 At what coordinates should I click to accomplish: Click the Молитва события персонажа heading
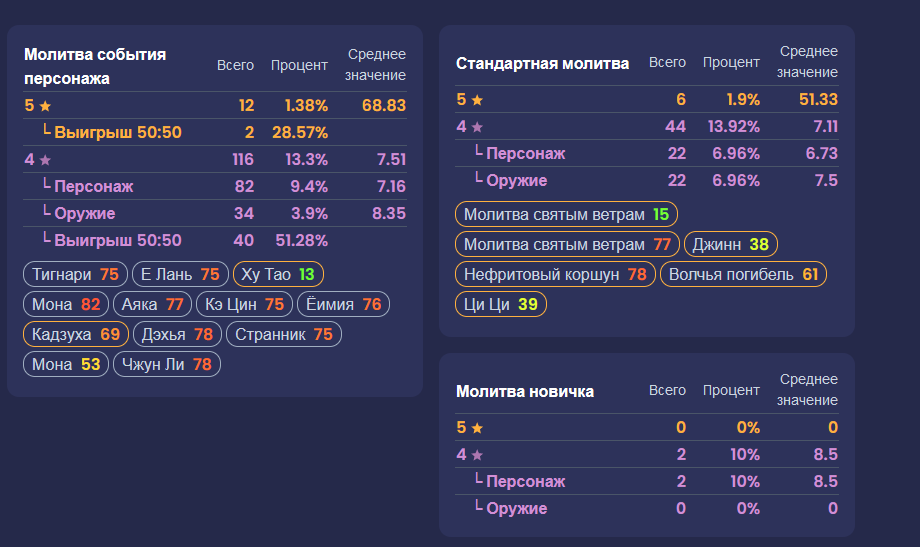pos(95,66)
